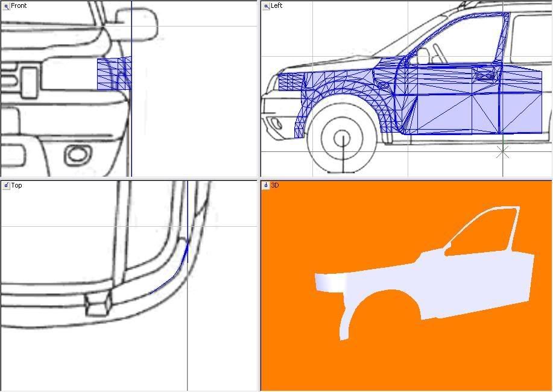Open the Top view label menu

[x=17, y=185]
